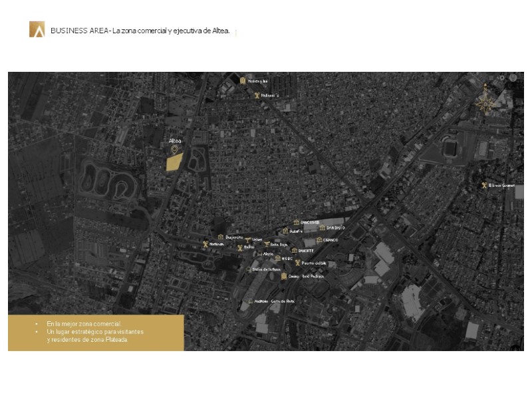
Task: Click the Velvet cocktail glass icon
Action: click(248, 239)
